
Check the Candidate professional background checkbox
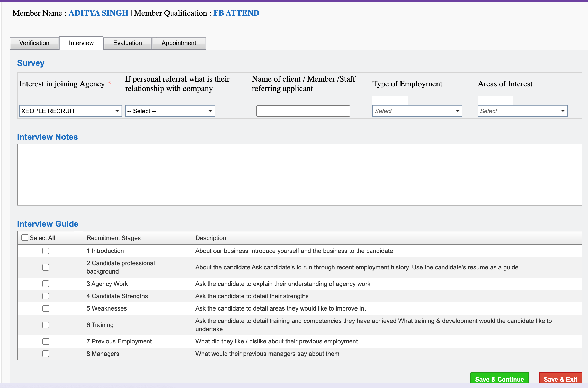tap(46, 267)
